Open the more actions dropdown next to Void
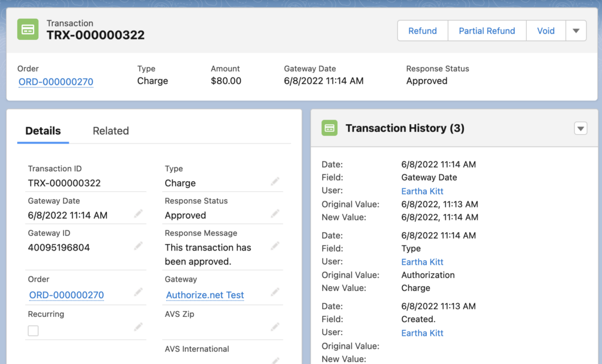Screen dimensions: 602x364 coord(576,31)
